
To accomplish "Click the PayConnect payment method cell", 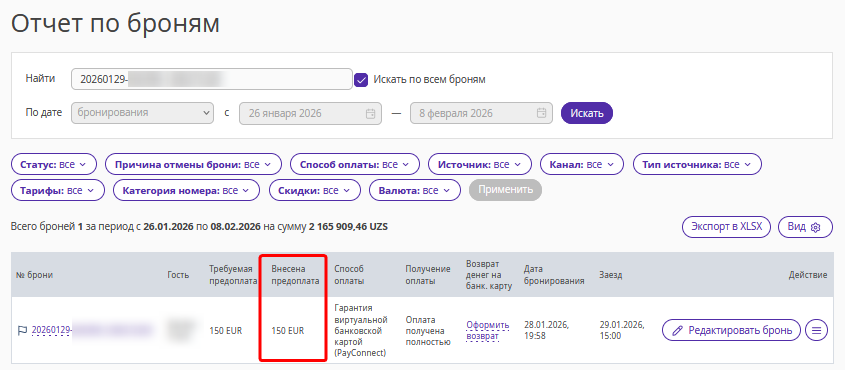I will (361, 331).
